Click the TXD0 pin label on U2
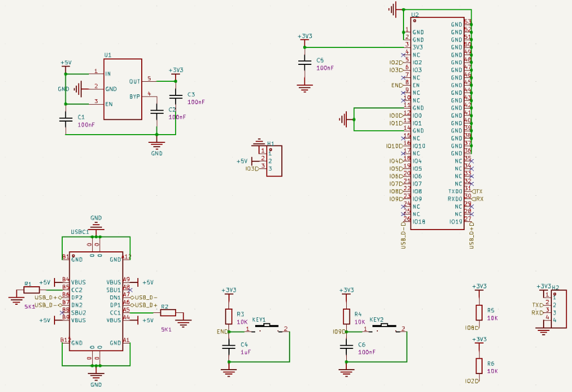 [x=455, y=191]
